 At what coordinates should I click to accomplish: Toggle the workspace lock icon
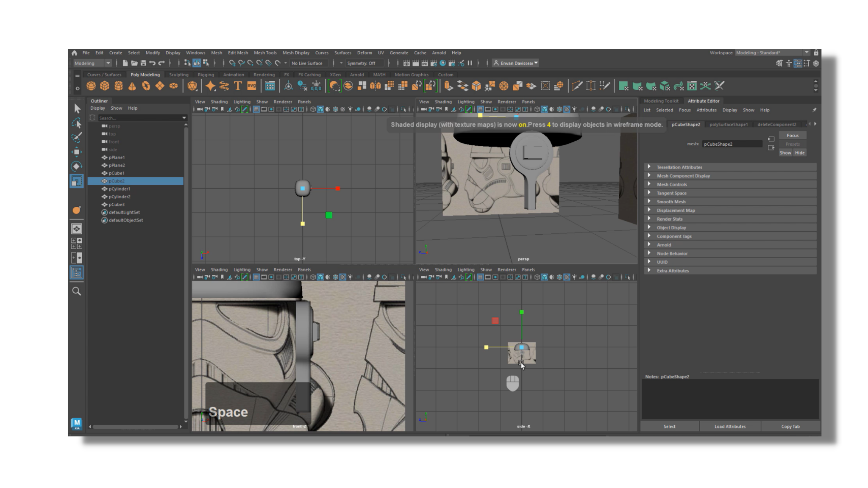click(816, 53)
